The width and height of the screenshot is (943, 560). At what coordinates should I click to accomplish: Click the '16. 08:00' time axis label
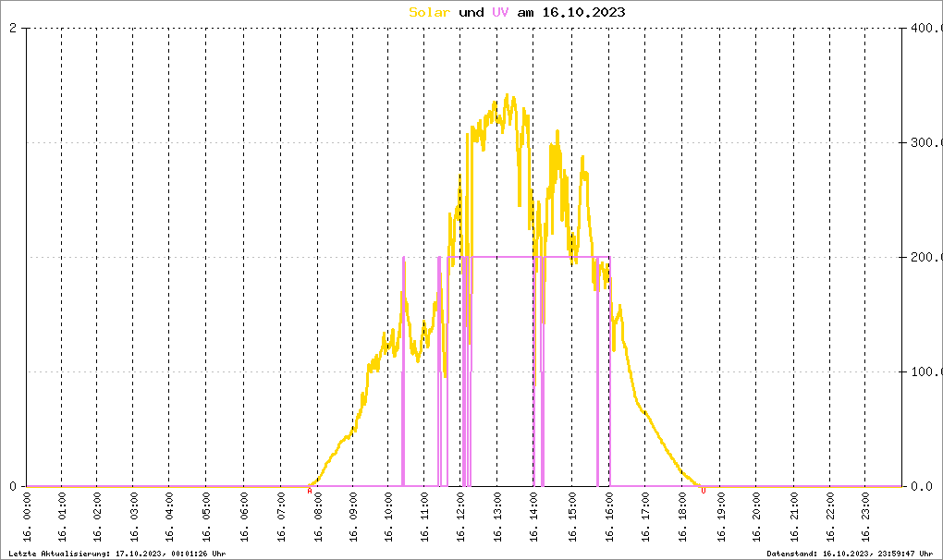tap(318, 517)
